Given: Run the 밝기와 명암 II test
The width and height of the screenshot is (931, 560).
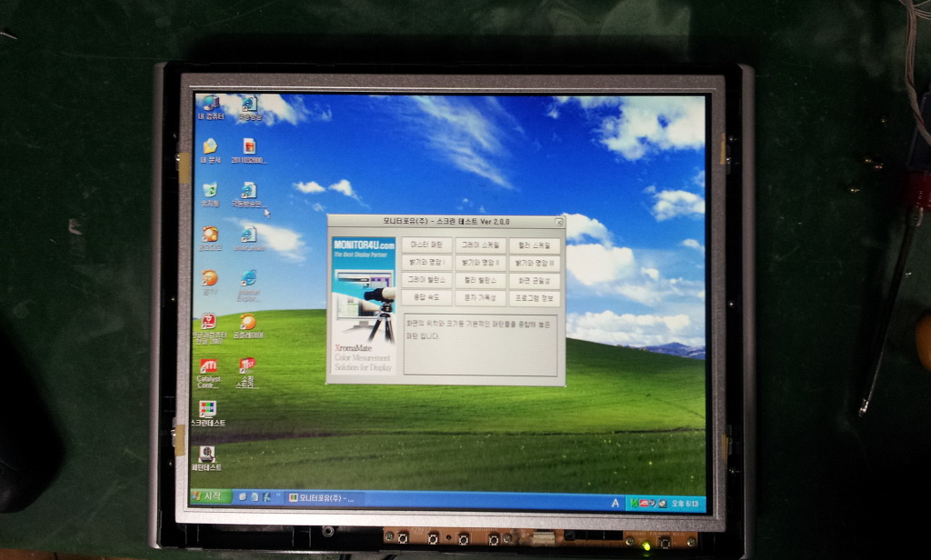Looking at the screenshot, I should (x=480, y=263).
